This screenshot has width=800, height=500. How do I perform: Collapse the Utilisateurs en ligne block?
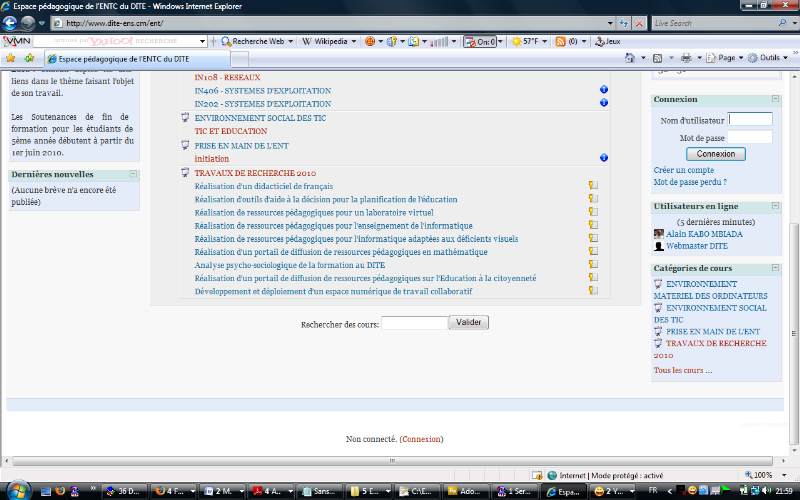[x=775, y=206]
